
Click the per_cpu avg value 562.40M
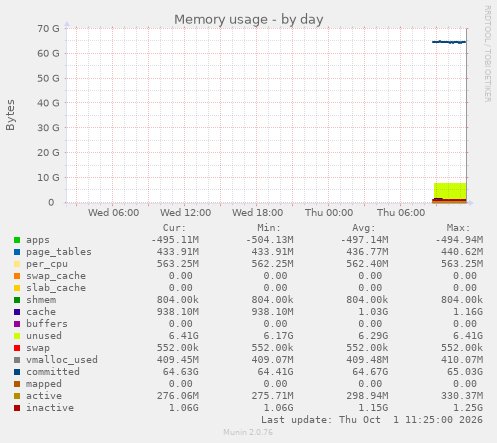point(367,264)
